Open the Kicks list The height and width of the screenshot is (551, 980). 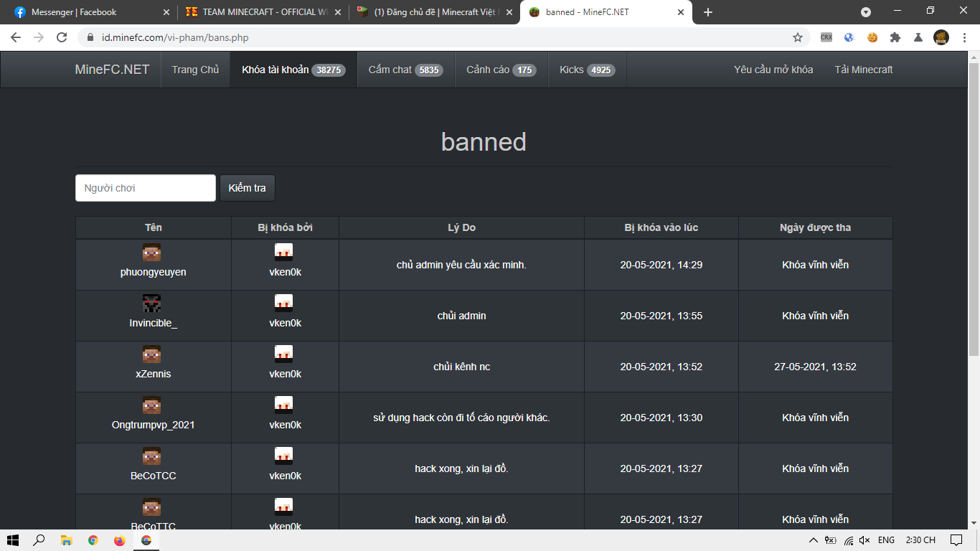tap(587, 70)
